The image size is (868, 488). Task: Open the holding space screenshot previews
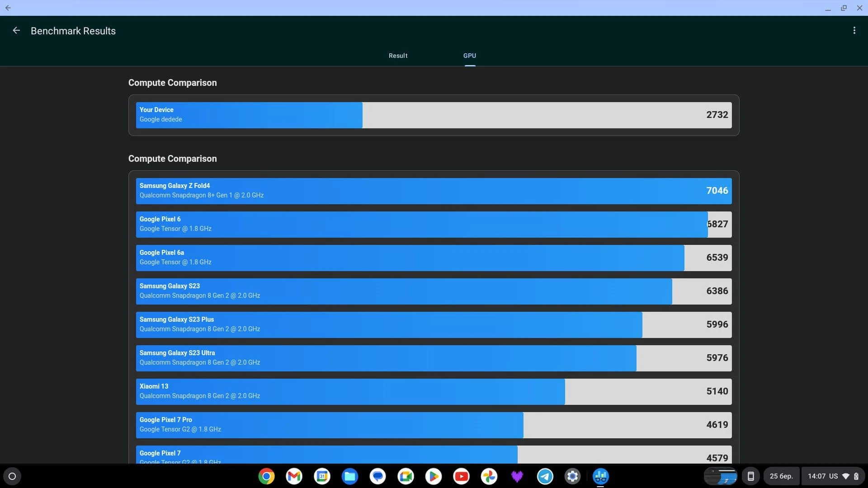(x=721, y=476)
